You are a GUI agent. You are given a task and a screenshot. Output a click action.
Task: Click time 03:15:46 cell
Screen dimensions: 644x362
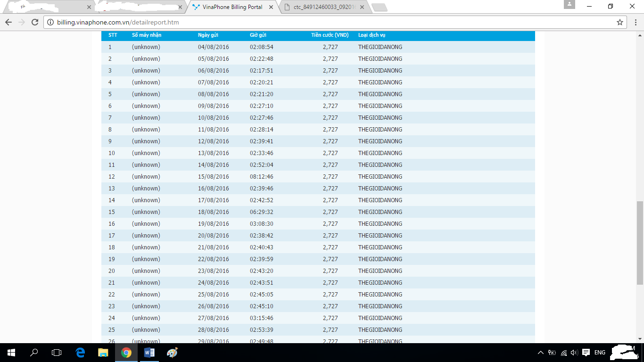point(262,318)
